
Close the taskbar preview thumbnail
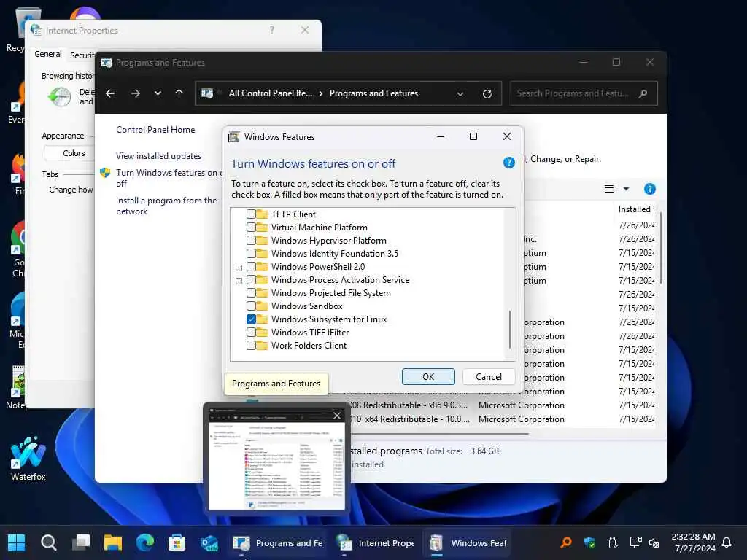click(x=337, y=416)
